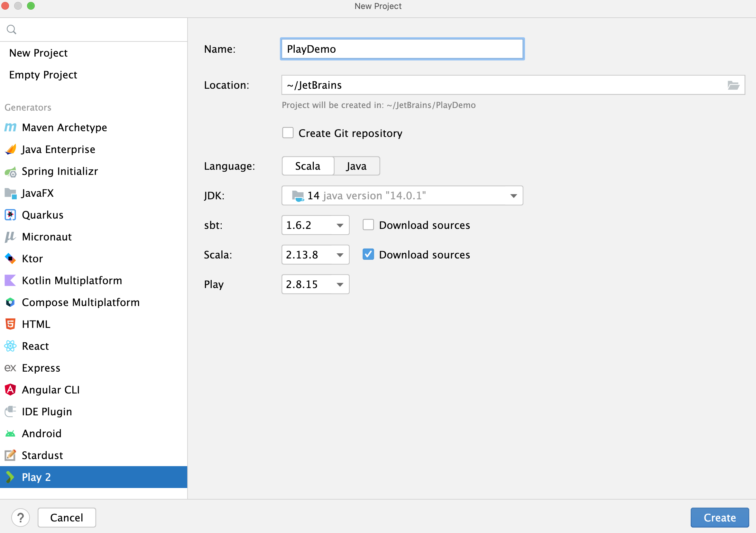Viewport: 756px width, 533px height.
Task: Choose Micronaut generator label
Action: pyautogui.click(x=47, y=237)
